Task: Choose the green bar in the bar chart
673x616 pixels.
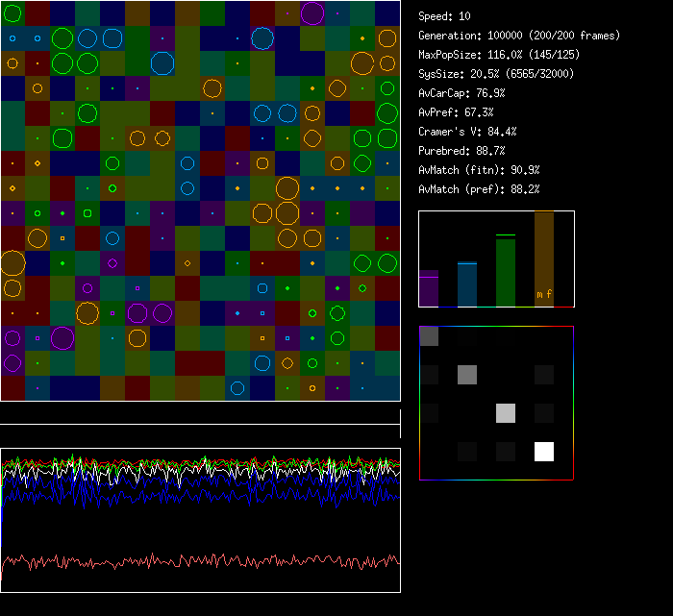Action: pos(506,271)
